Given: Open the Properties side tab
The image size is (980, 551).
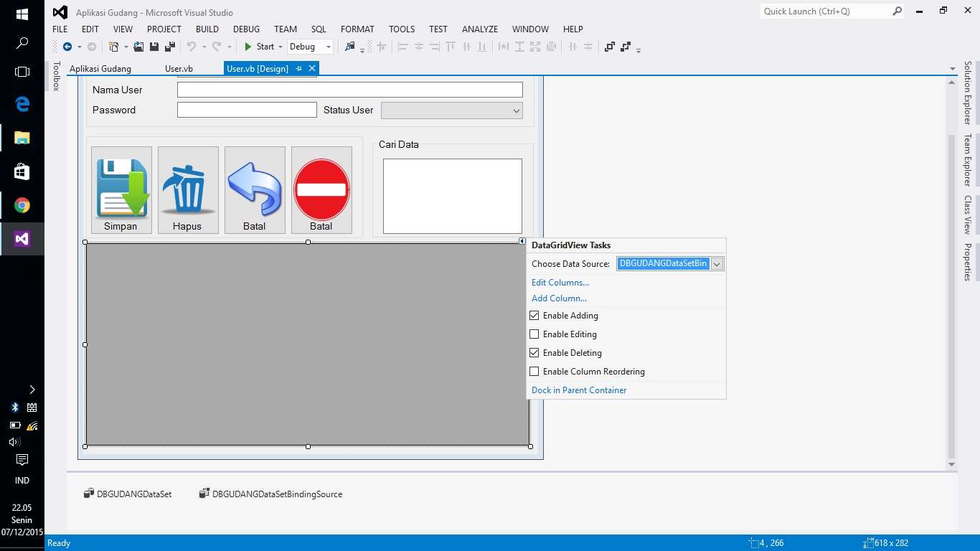Looking at the screenshot, I should pyautogui.click(x=968, y=262).
